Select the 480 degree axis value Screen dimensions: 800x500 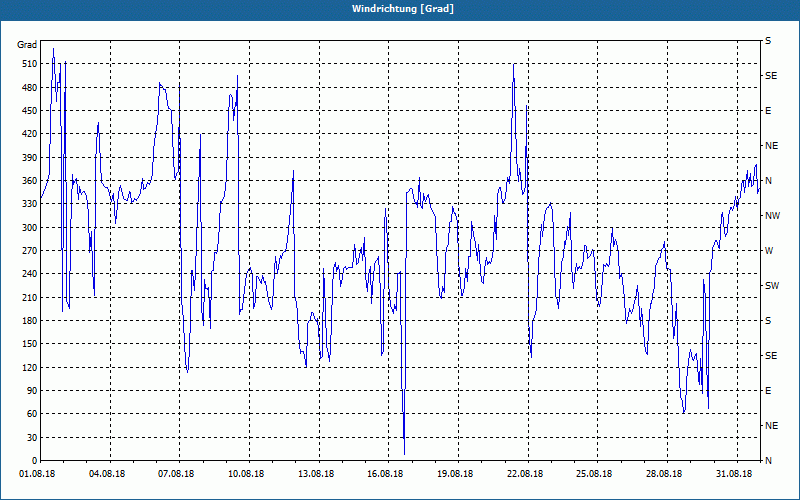pyautogui.click(x=30, y=87)
